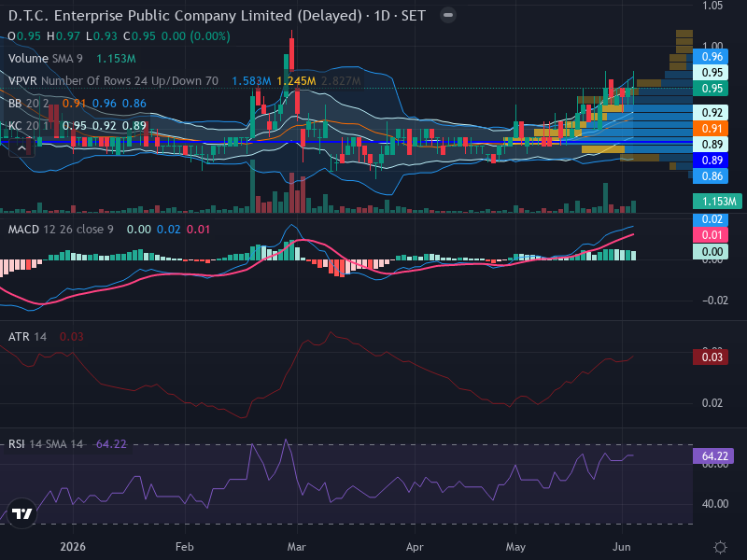747x560 pixels.
Task: Click the red 0.03 ATR value label
Action: pos(711,357)
